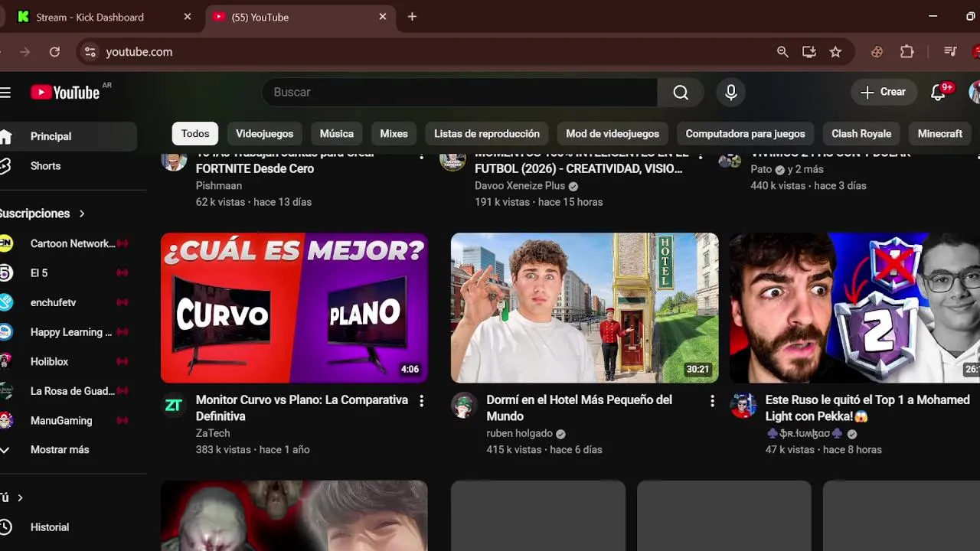Click Davoo Xeneize Plus channel avatar
This screenshot has height=551, width=980.
point(452,161)
